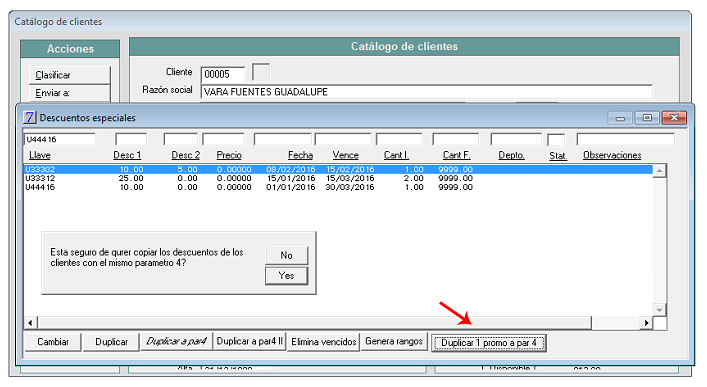Click the Cant I. filter field
This screenshot has width=707, height=387.
[399, 139]
